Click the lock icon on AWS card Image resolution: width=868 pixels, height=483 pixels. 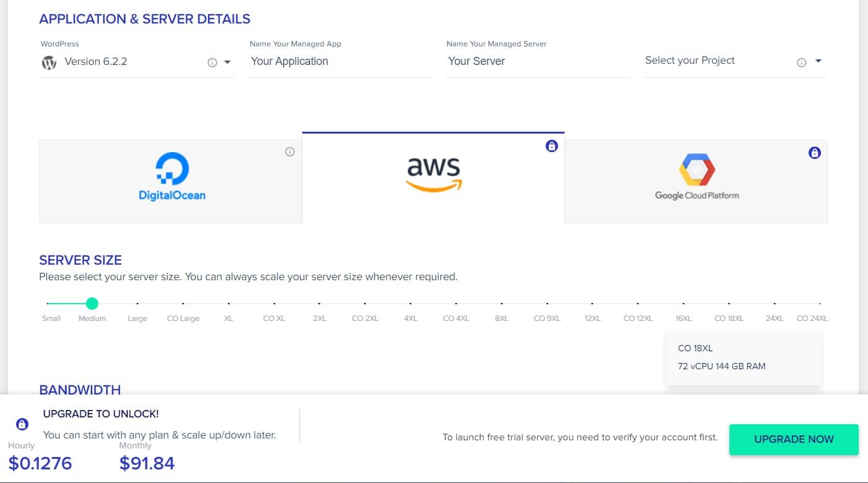click(x=552, y=146)
